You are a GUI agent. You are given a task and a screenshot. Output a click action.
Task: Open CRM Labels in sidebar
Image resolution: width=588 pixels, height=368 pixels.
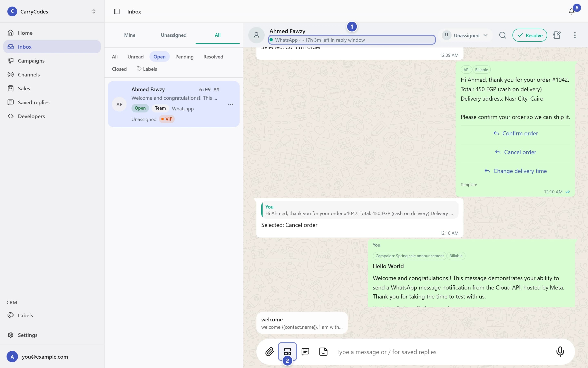[52, 315]
